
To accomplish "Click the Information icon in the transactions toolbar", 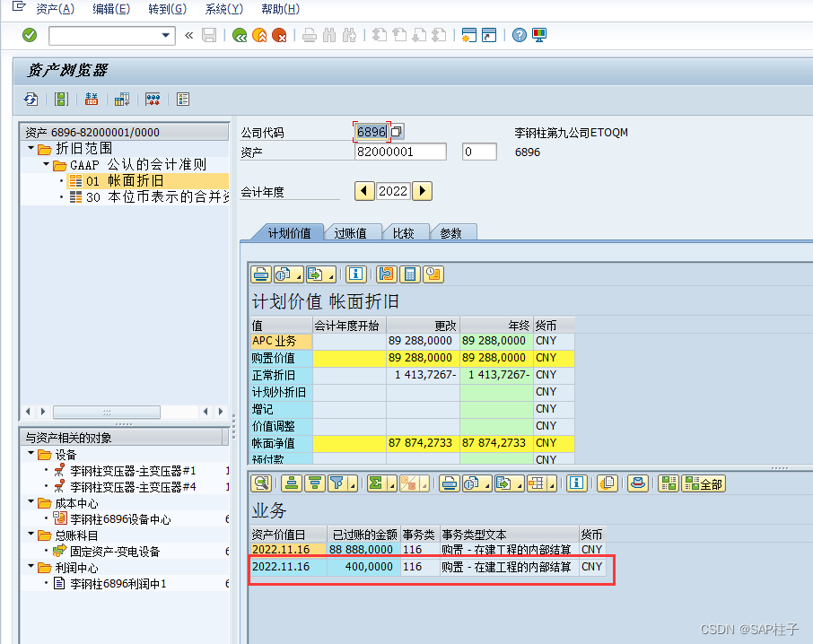I will point(576,484).
